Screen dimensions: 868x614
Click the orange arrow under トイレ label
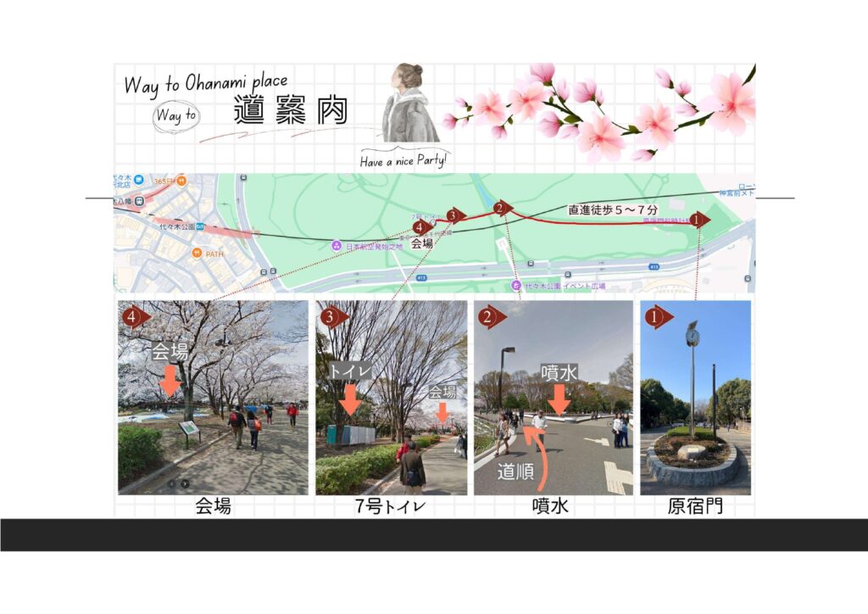tap(348, 399)
